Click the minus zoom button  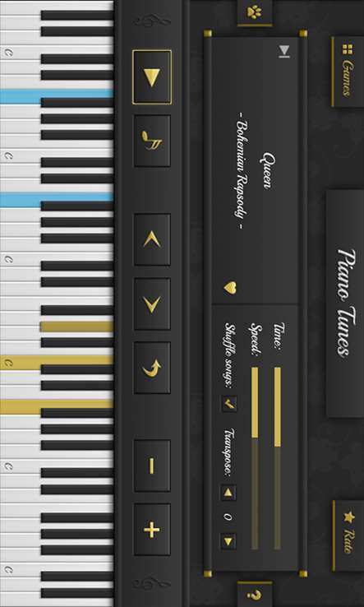coord(152,466)
